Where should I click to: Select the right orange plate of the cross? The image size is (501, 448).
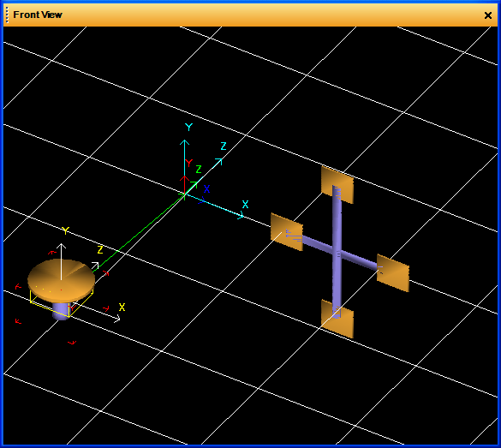(393, 273)
